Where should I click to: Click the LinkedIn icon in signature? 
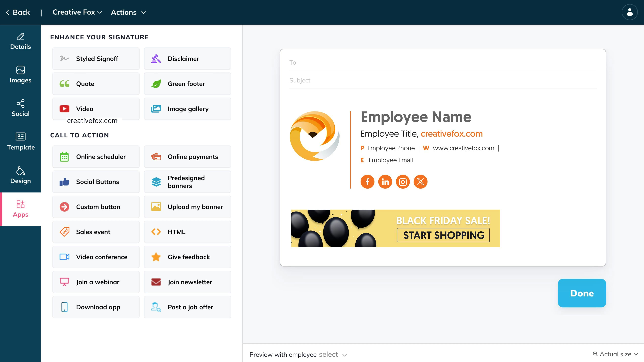coord(385,182)
